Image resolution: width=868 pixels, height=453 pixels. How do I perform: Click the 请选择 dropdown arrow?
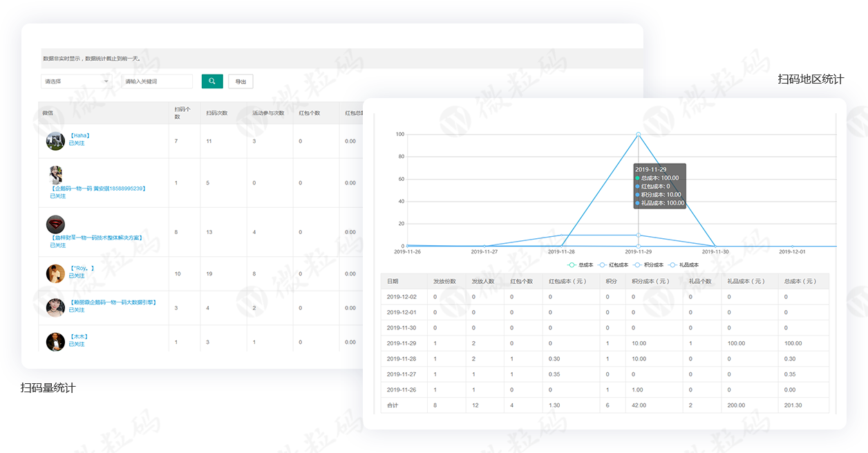106,81
